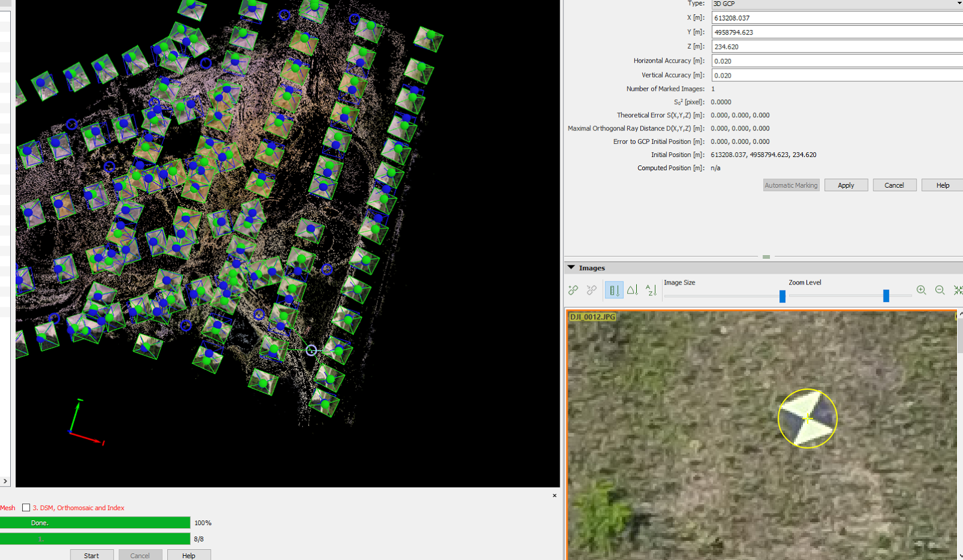Enable the DSM, Orthomosaic and Index checkbox
Image resolution: width=963 pixels, height=560 pixels.
pos(26,507)
